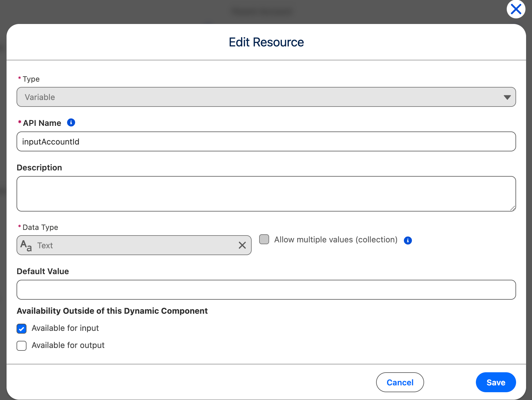Save the resource changes
This screenshot has width=532, height=400.
click(x=496, y=382)
